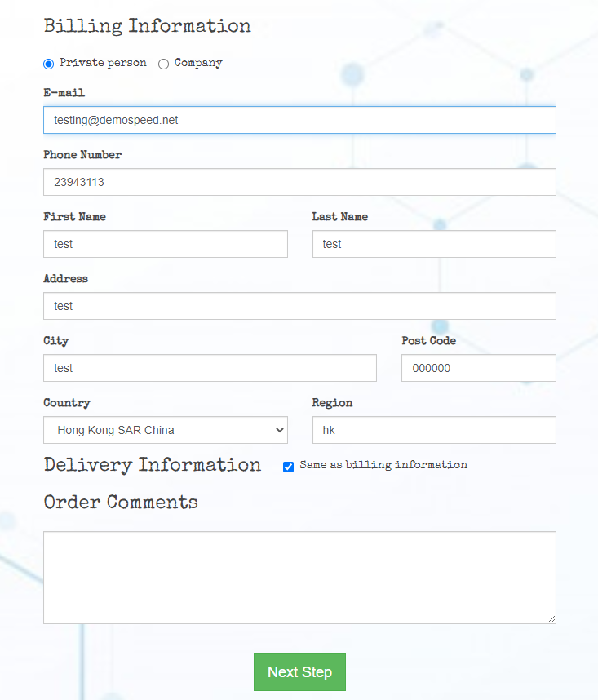
Task: Click the Hong Kong SAR China selection
Action: point(116,430)
